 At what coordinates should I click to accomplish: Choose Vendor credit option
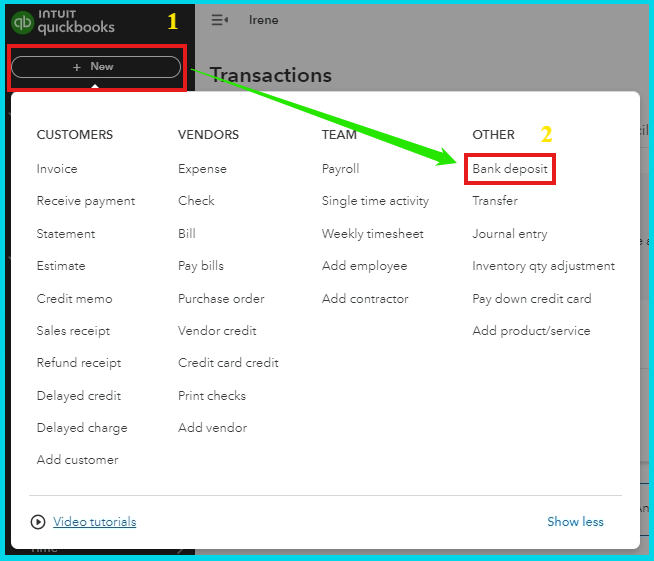[217, 331]
